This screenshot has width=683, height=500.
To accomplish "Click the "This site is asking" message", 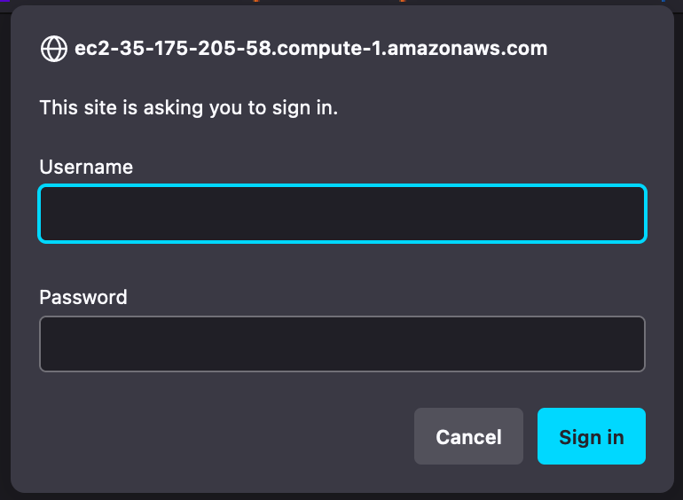I will pyautogui.click(x=188, y=107).
